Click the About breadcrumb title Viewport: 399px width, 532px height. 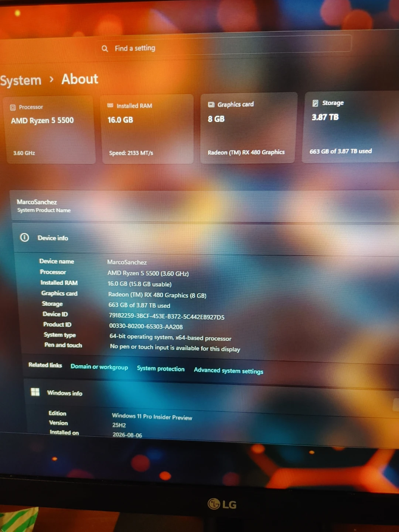[x=80, y=79]
